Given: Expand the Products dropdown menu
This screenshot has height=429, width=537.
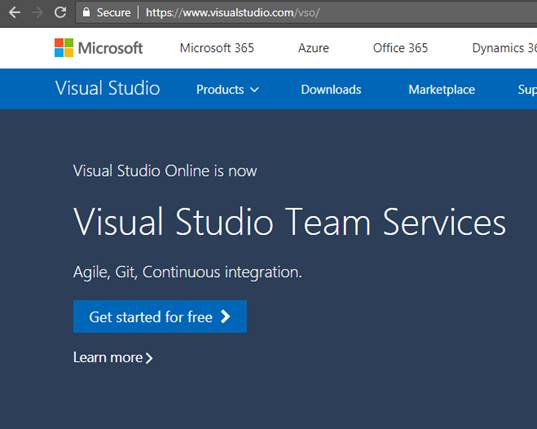Looking at the screenshot, I should click(x=227, y=90).
